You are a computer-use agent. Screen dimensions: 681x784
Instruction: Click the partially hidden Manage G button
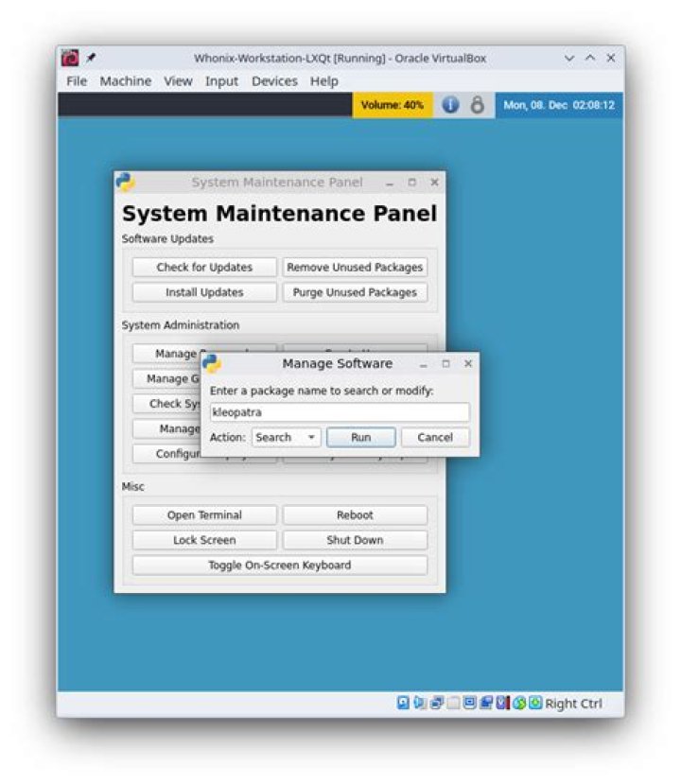pyautogui.click(x=166, y=378)
